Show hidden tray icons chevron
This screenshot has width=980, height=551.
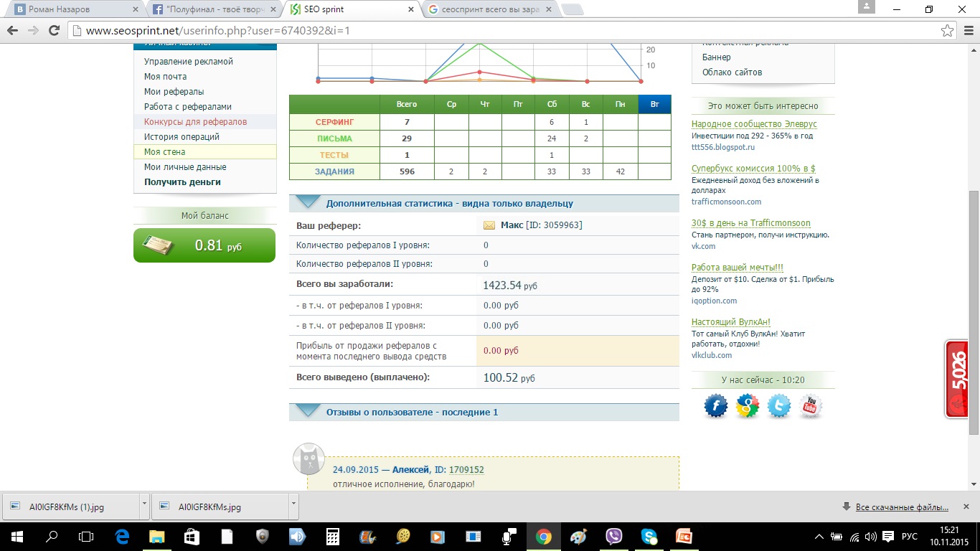(x=820, y=537)
